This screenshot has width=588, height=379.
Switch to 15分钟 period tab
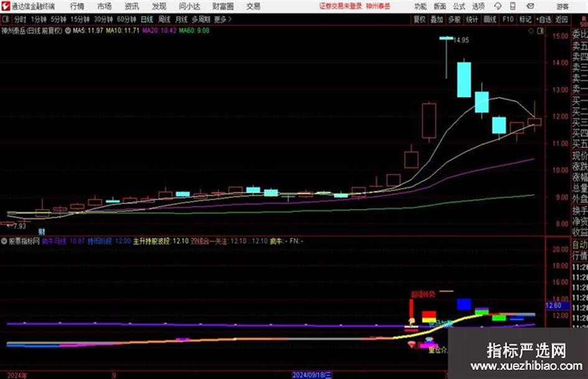click(x=80, y=19)
